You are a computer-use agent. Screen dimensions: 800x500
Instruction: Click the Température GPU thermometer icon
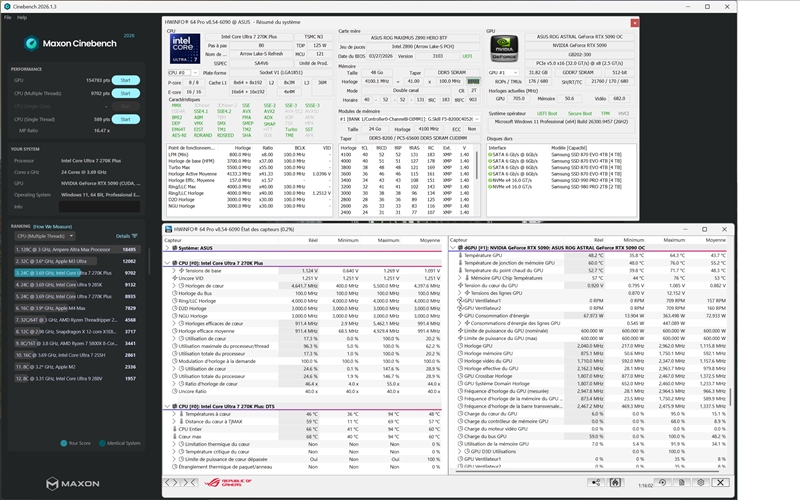click(x=460, y=256)
